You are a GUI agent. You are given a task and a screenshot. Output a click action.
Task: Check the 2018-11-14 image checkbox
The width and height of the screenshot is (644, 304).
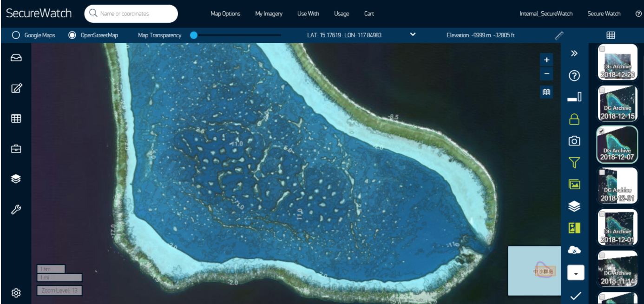click(x=602, y=255)
